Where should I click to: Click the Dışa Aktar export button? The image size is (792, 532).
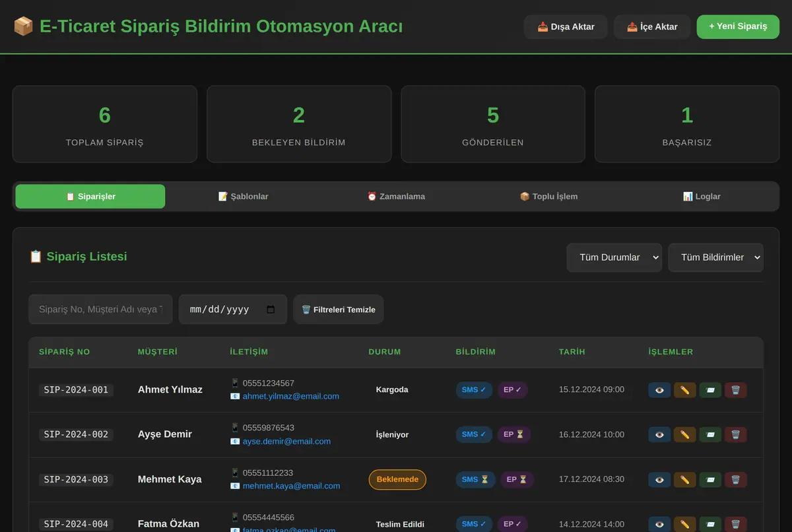(x=566, y=27)
